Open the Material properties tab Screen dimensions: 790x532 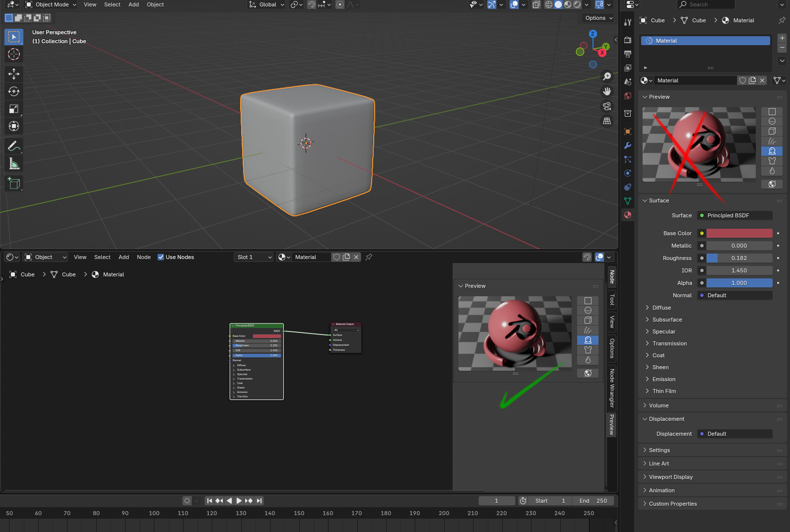pyautogui.click(x=628, y=215)
